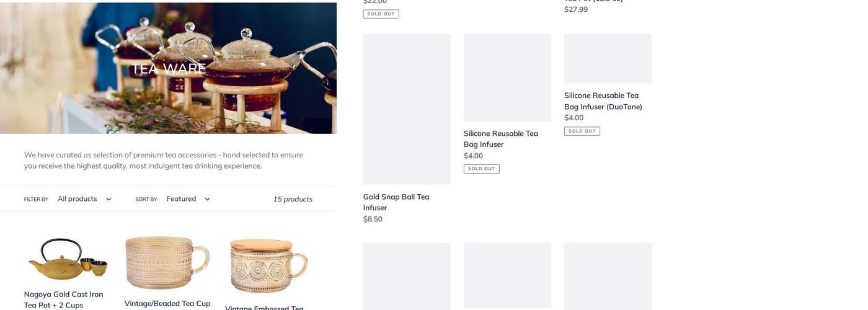Click the Gold Snap Ball Tea Infuser image placeholder
This screenshot has height=310, width=868.
(407, 109)
